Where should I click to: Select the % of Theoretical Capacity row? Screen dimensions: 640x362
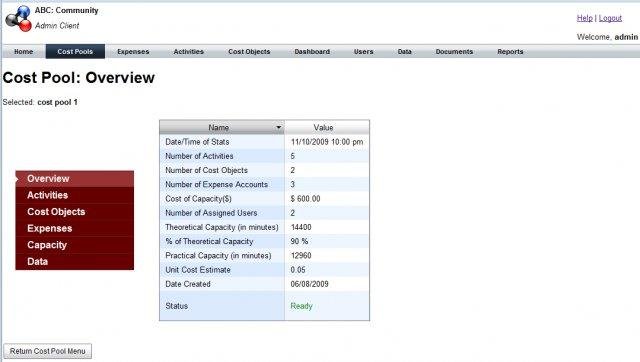[x=264, y=242]
